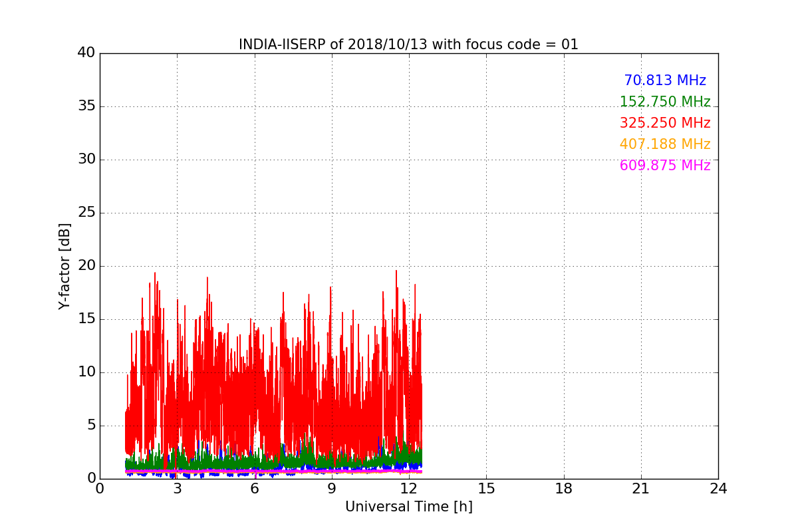The image size is (798, 532).
Task: Click the y-axis tick label '35'
Action: click(86, 106)
